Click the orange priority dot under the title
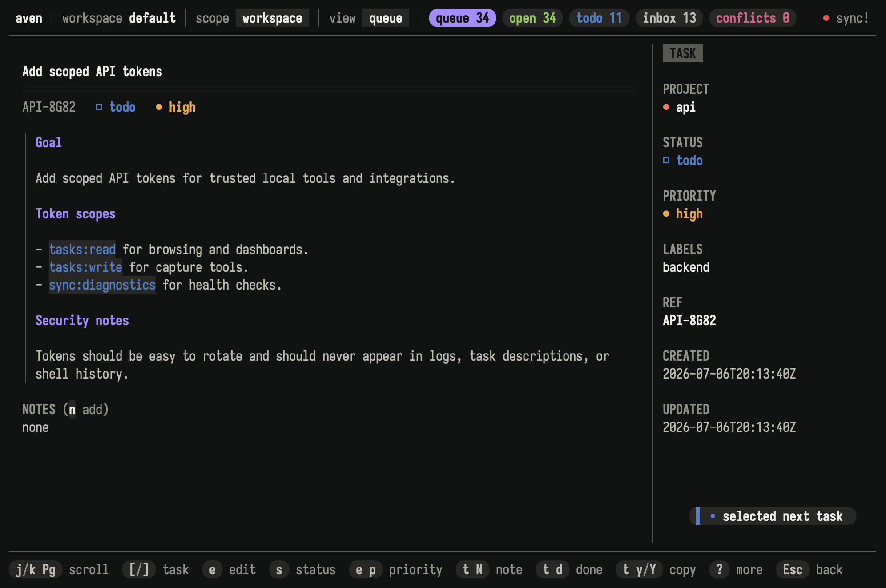This screenshot has height=588, width=886. 159,107
